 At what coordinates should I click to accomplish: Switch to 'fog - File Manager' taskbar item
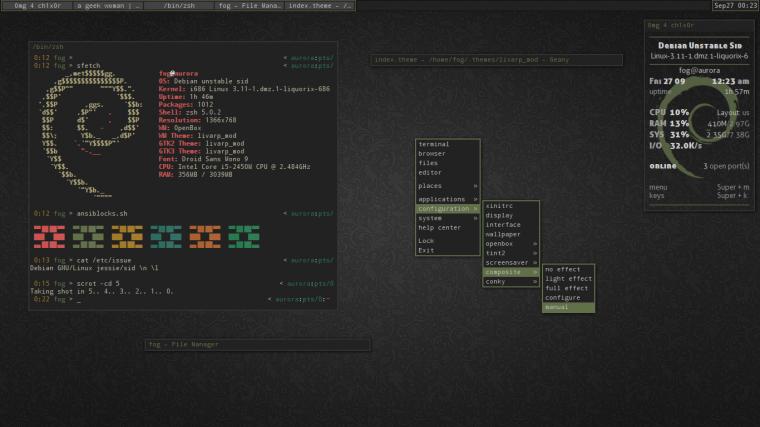(250, 6)
